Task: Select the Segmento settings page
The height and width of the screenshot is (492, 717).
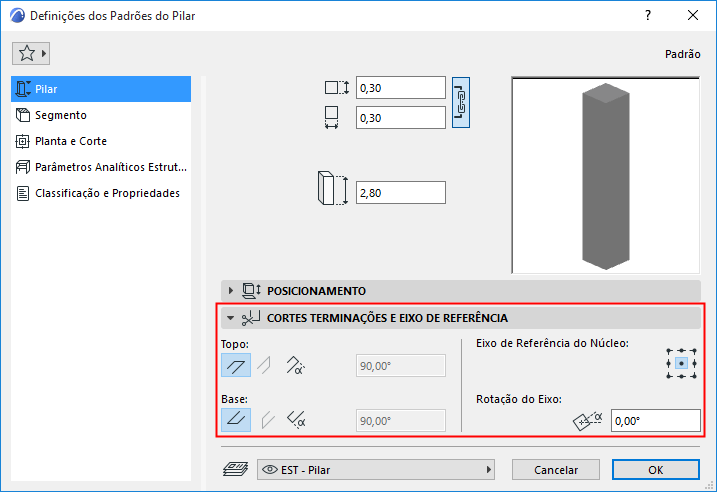Action: pos(101,115)
